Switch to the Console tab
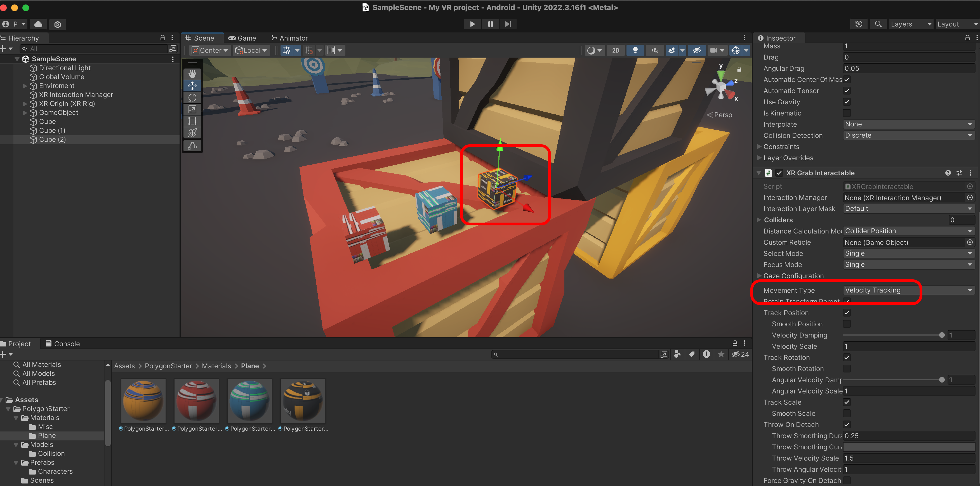Screen dimensions: 980x486 click(63, 344)
